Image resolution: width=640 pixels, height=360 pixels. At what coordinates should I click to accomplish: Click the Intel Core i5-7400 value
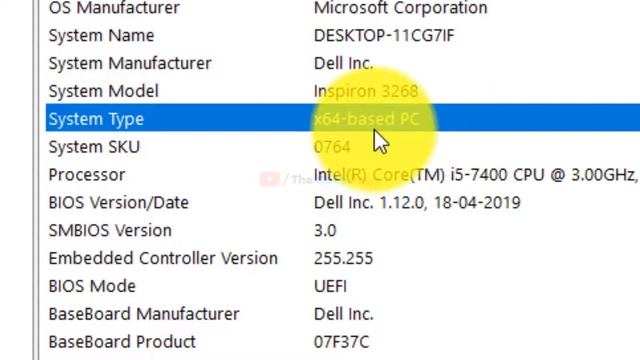pyautogui.click(x=476, y=175)
